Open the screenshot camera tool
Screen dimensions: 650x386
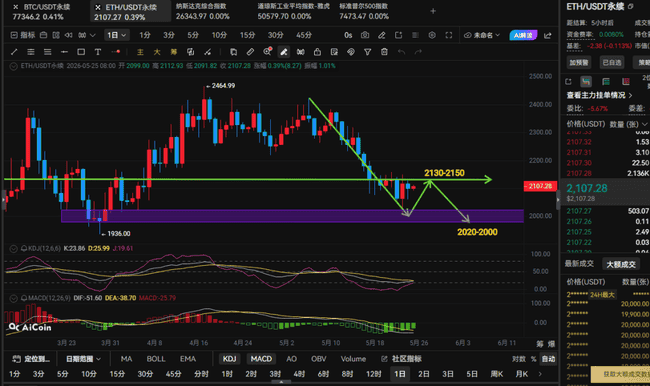coord(365,35)
